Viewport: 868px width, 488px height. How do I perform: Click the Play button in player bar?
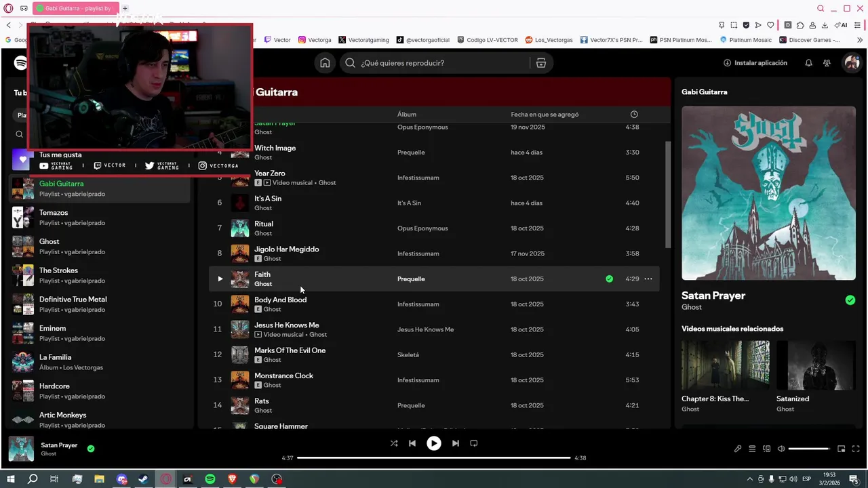click(x=433, y=443)
